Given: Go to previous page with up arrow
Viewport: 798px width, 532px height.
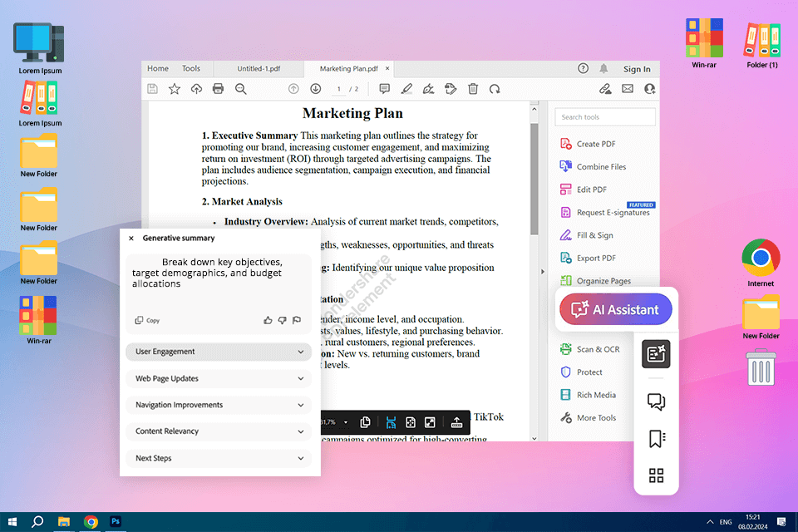Looking at the screenshot, I should tap(293, 89).
